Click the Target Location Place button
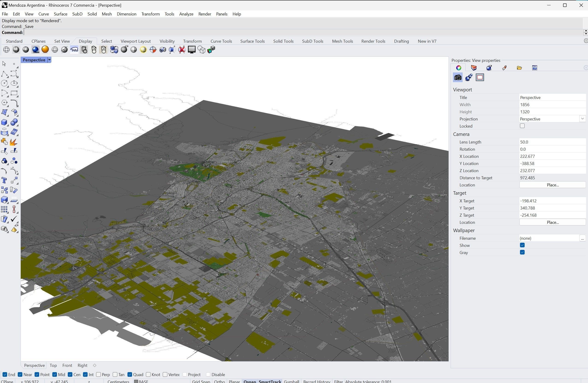The height and width of the screenshot is (383, 588). (553, 222)
